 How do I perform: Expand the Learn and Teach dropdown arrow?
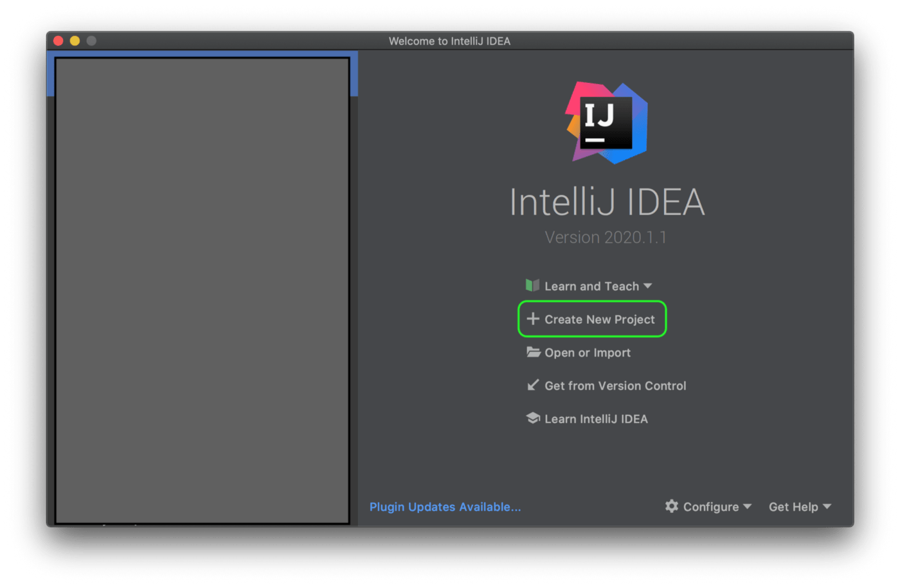pos(647,286)
